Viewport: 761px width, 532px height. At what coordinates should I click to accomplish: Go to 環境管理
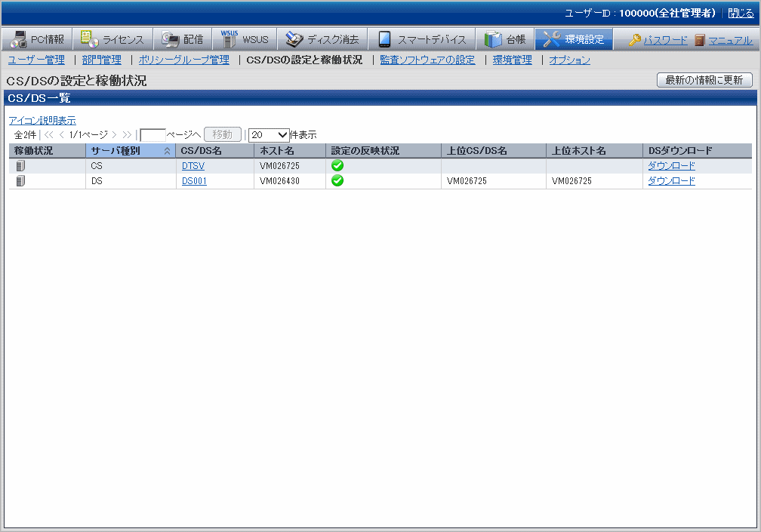[x=513, y=60]
